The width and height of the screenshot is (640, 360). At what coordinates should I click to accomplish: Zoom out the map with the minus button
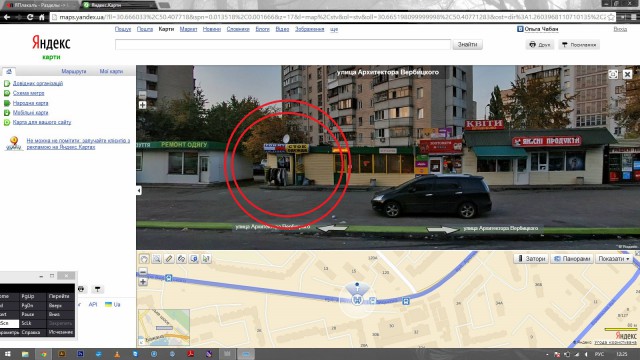(143, 271)
